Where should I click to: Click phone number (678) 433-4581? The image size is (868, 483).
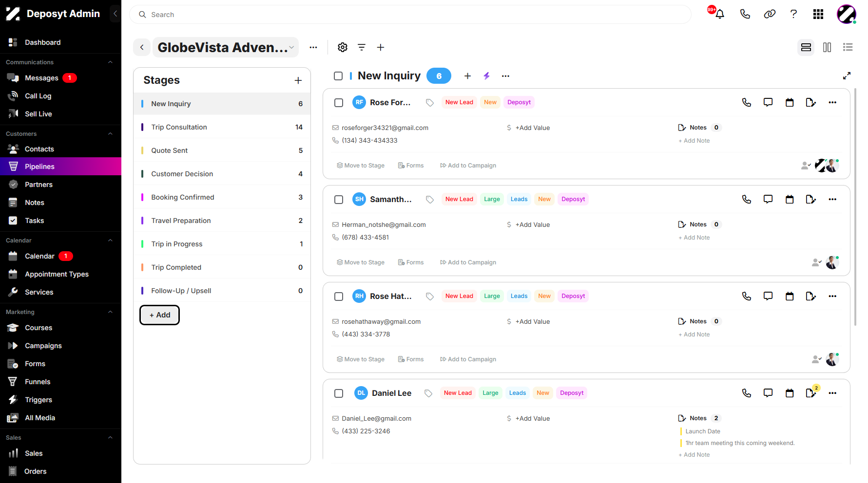(366, 238)
